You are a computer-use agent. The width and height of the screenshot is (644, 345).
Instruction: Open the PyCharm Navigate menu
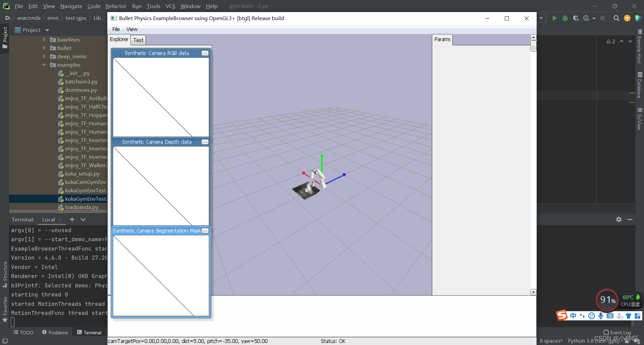click(x=71, y=6)
